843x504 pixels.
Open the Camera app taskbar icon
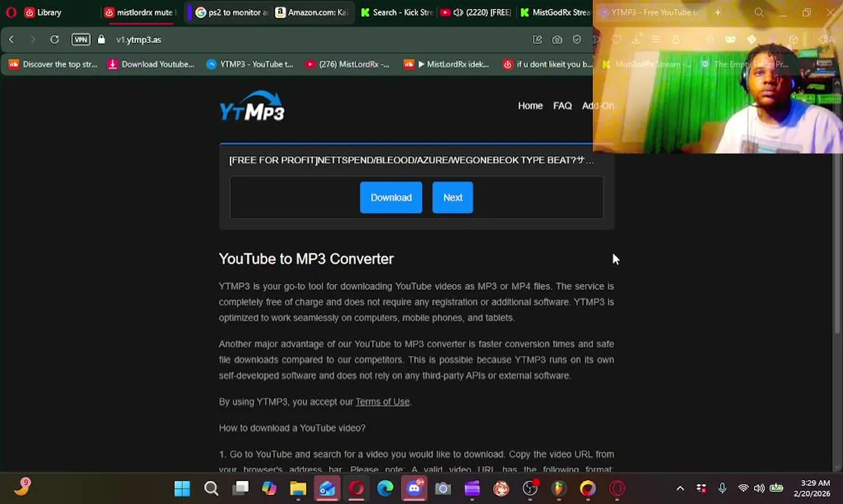pos(443,489)
